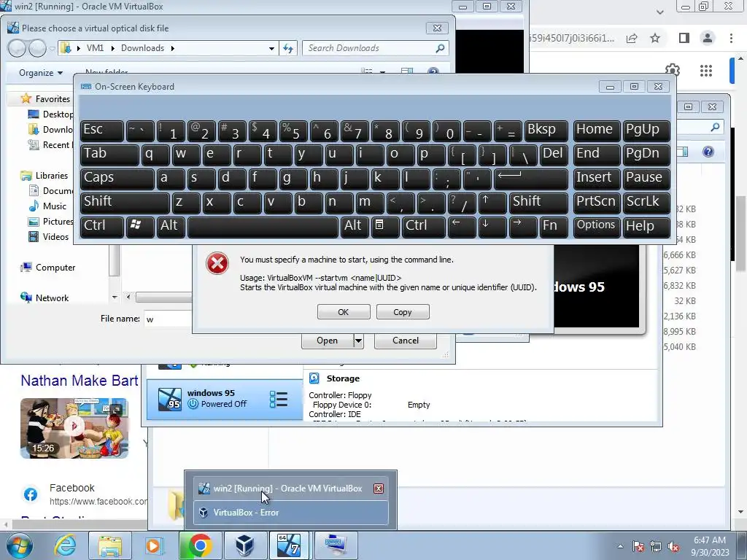This screenshot has height=560, width=747.
Task: Toggle the Fn key on On-Screen Keyboard
Action: 554,227
